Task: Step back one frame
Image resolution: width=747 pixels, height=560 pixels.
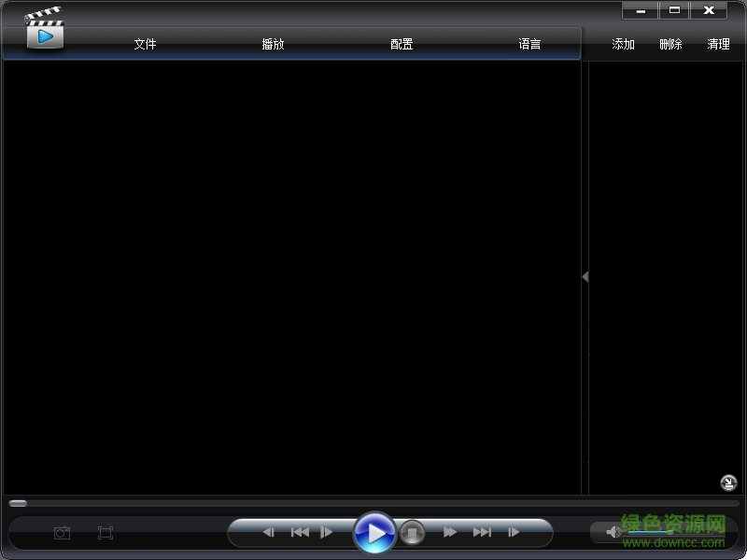Action: 269,531
